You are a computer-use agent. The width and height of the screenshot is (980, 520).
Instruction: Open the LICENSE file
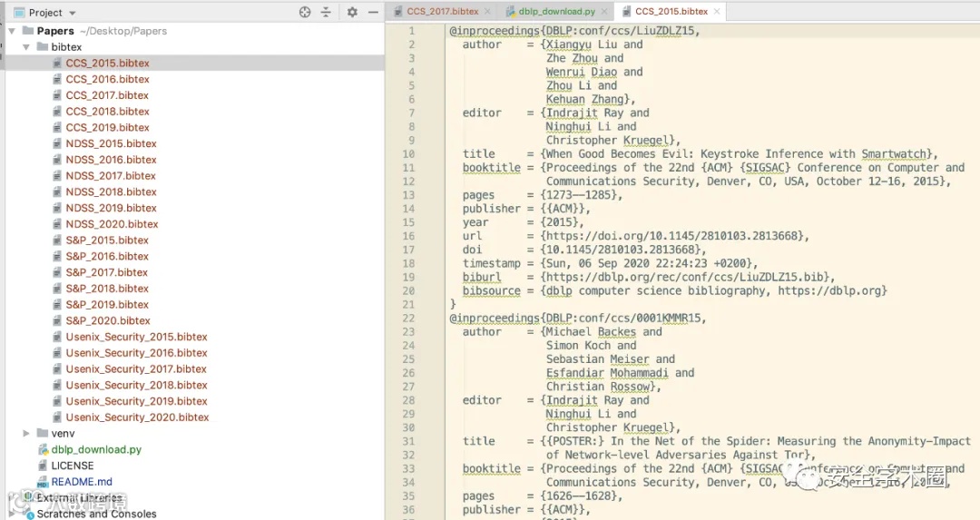(x=73, y=466)
